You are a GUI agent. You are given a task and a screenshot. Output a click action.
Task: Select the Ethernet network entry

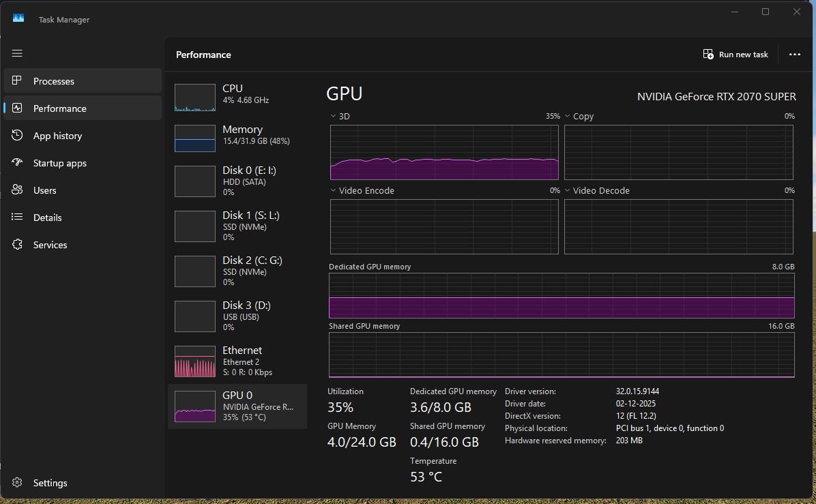pyautogui.click(x=236, y=361)
